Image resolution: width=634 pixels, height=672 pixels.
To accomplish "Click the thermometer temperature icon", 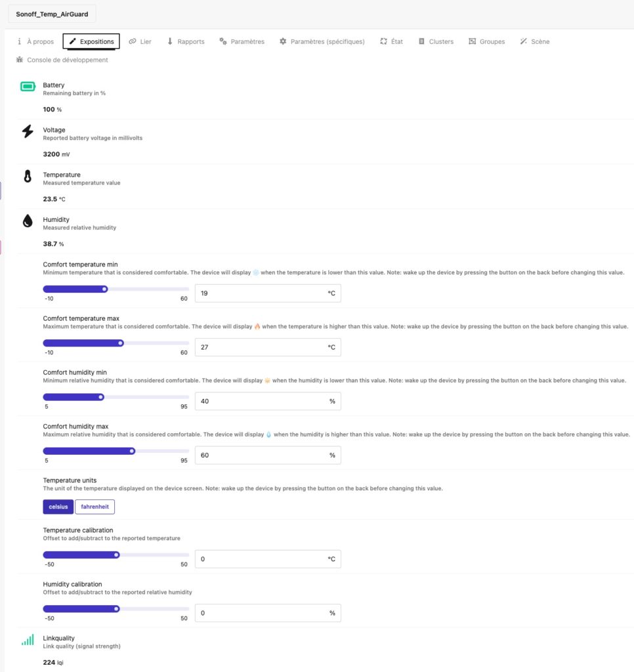I will pos(28,176).
